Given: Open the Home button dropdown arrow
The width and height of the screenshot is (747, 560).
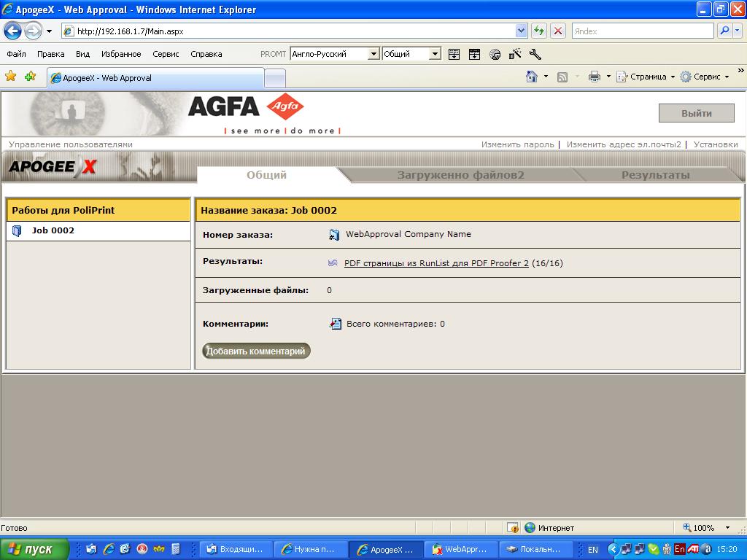Looking at the screenshot, I should click(546, 77).
